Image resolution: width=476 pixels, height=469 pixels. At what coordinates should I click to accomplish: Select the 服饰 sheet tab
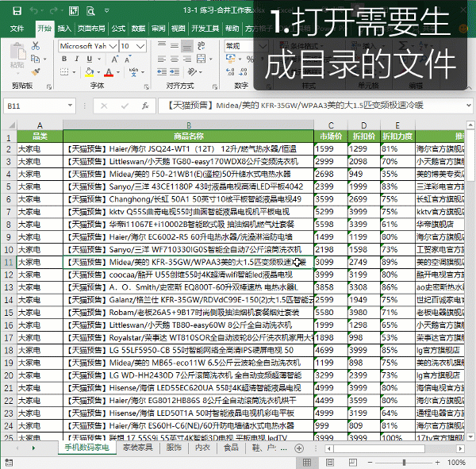[x=174, y=447]
